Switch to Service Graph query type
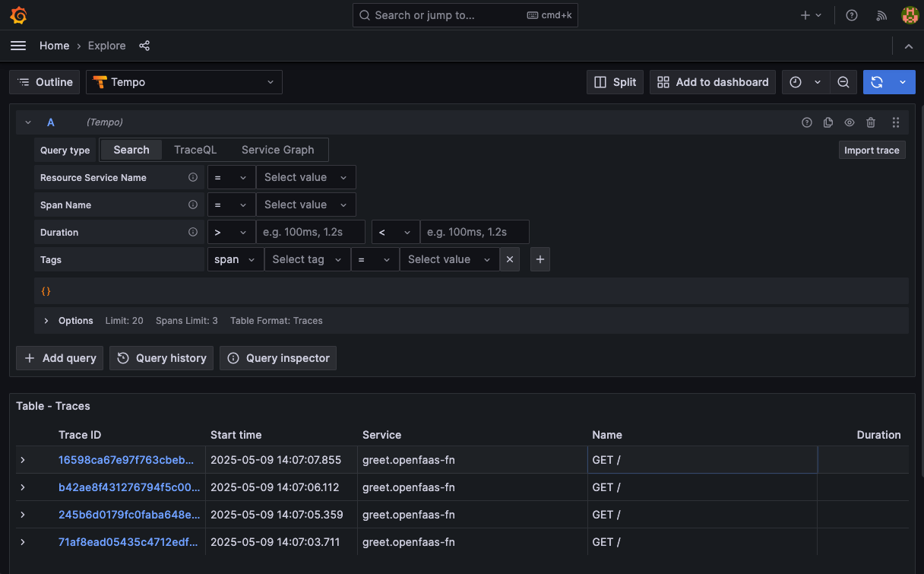 pos(277,150)
